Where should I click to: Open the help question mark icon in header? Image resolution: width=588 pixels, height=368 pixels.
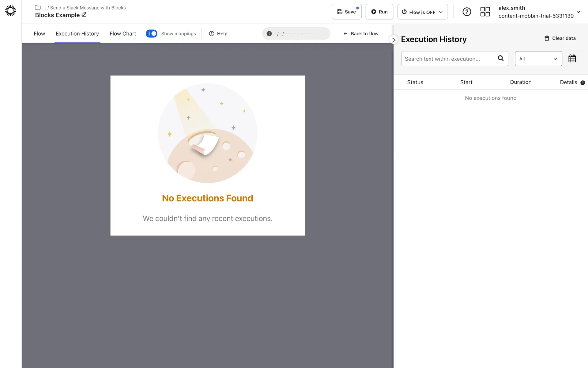[x=466, y=12]
